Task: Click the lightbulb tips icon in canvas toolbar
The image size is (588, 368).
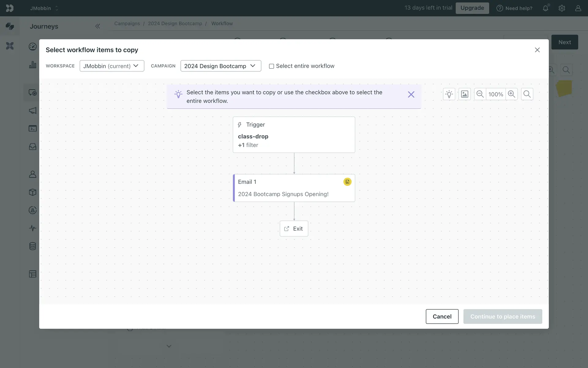Action: point(449,94)
